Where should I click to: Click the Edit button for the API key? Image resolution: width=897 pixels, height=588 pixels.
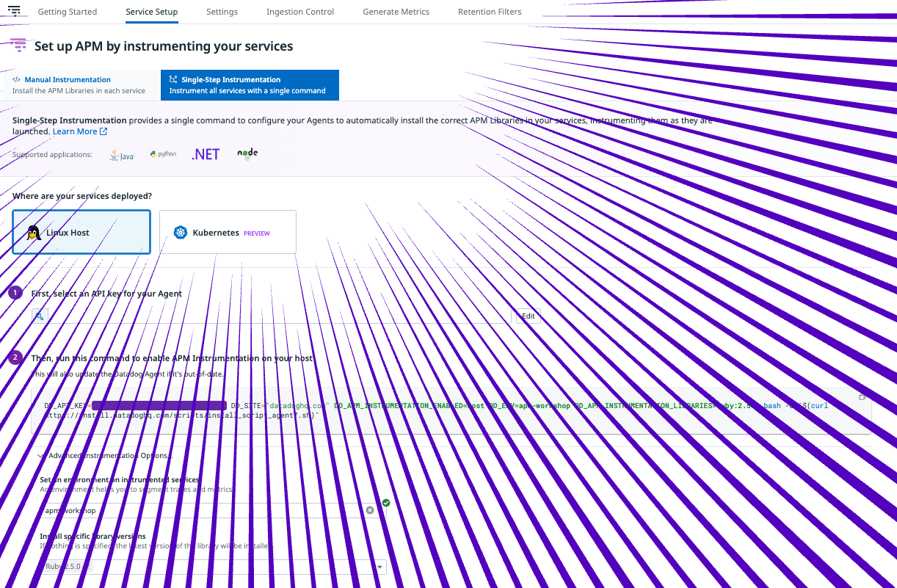click(529, 316)
